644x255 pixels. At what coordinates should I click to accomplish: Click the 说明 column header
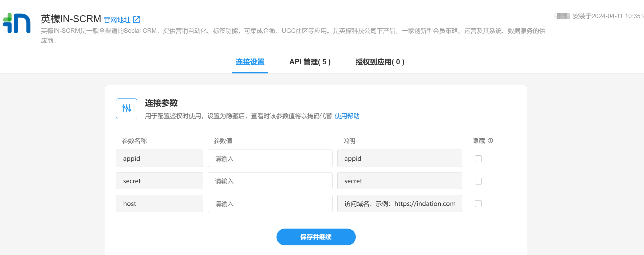point(349,141)
